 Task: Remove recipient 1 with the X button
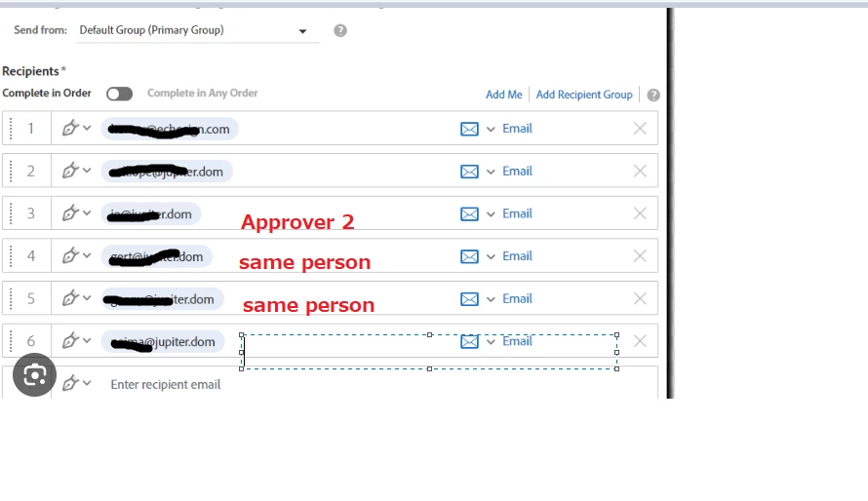(x=640, y=129)
